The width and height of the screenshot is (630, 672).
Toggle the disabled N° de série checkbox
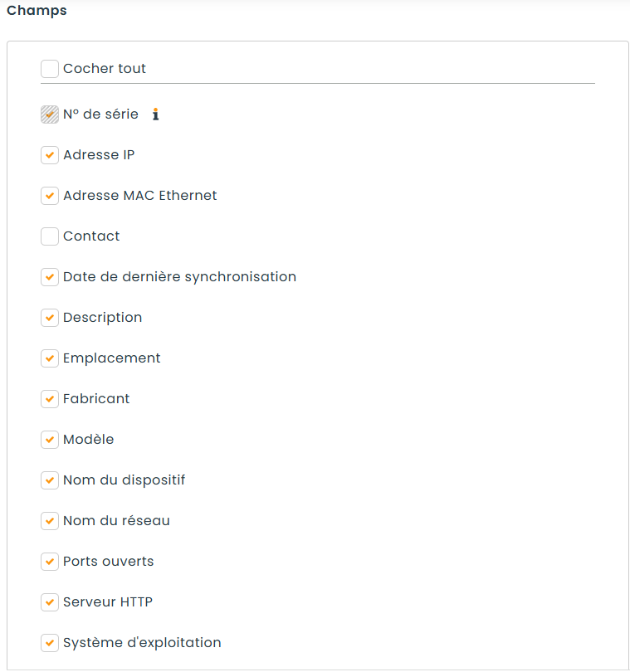point(50,114)
